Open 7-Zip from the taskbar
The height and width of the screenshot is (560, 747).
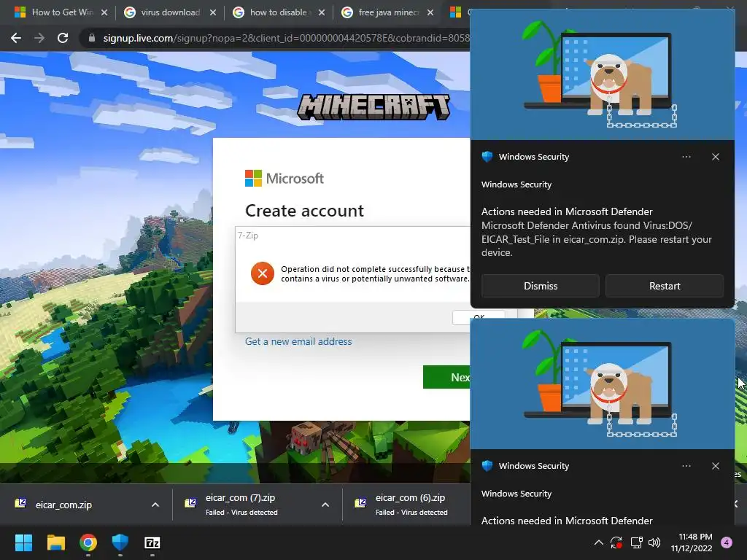pyautogui.click(x=152, y=542)
